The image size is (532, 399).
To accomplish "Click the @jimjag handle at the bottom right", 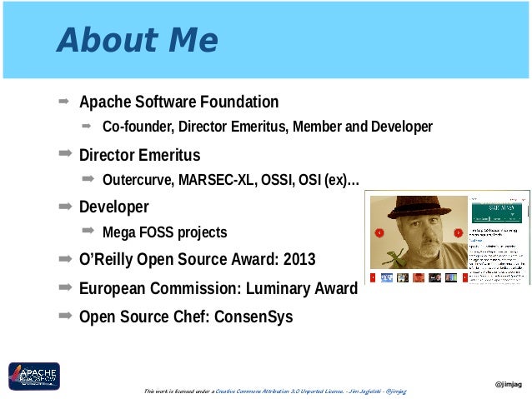I will 509,384.
